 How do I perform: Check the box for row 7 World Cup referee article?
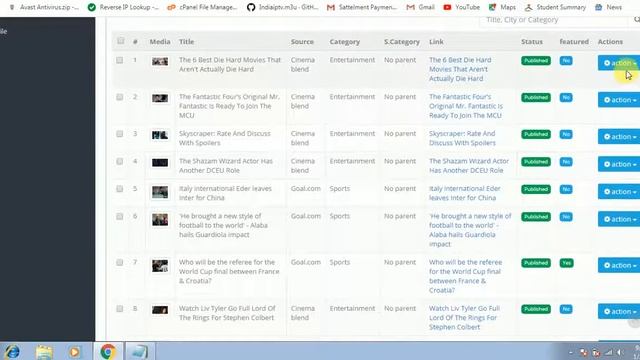(120, 262)
